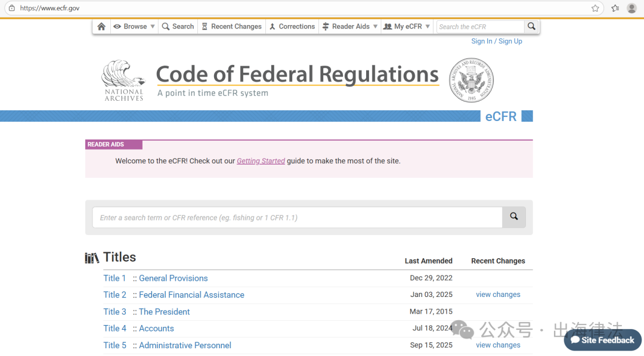Open Administrative Personnel link

pos(185,345)
